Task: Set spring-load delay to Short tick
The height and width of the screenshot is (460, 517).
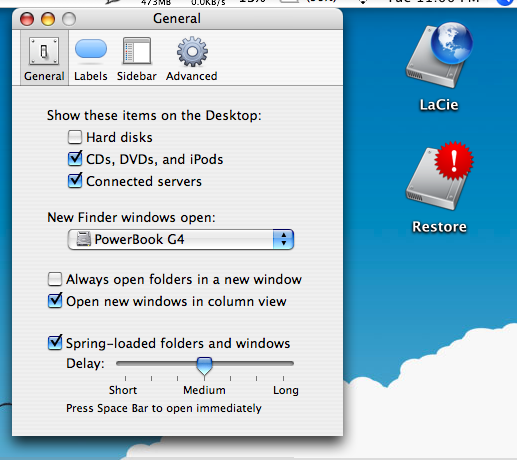Action: coord(125,378)
